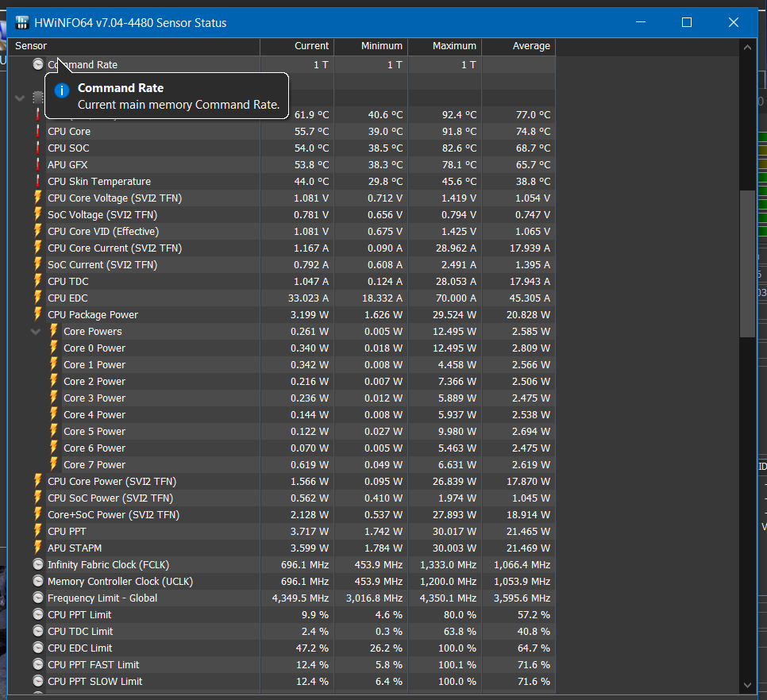Select the CPU PPT row label
The width and height of the screenshot is (767, 700).
click(x=67, y=531)
